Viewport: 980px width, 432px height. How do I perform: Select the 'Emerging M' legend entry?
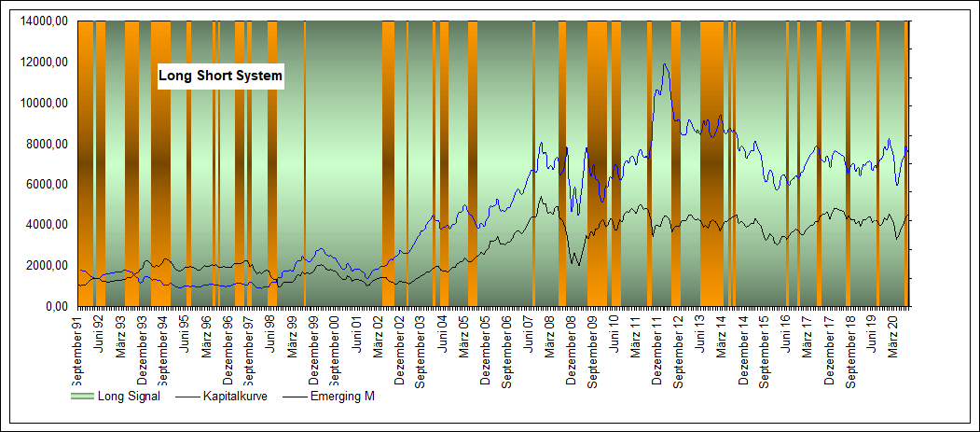pyautogui.click(x=329, y=397)
